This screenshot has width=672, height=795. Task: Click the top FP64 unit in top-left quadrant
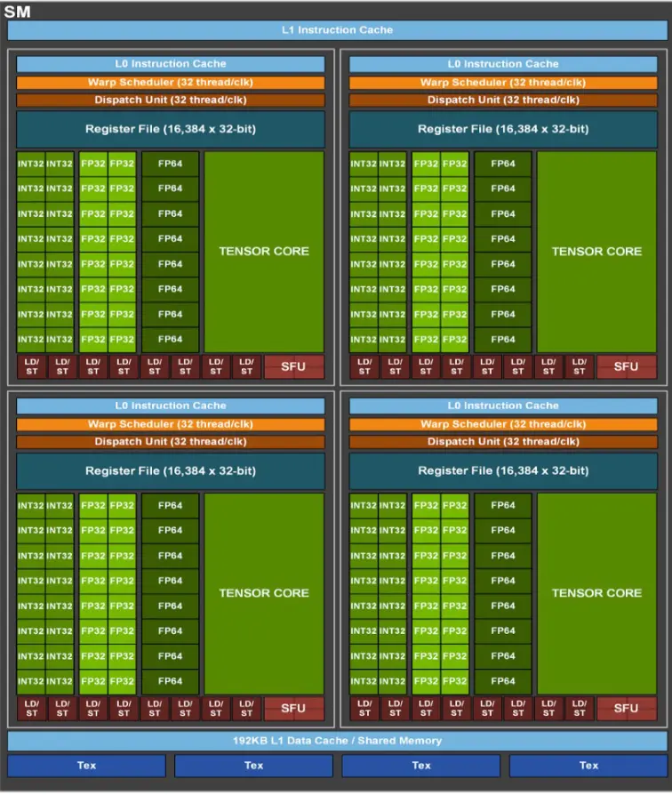point(170,164)
